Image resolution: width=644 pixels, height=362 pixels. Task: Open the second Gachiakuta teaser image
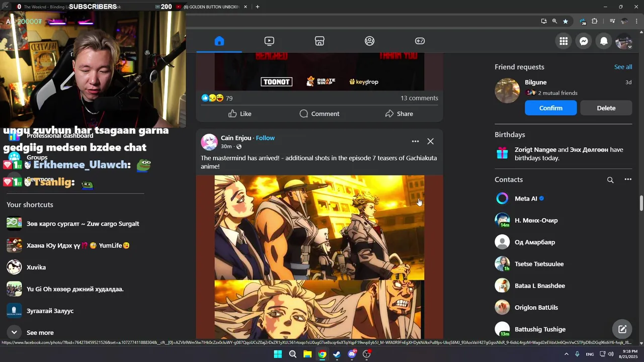click(318, 310)
